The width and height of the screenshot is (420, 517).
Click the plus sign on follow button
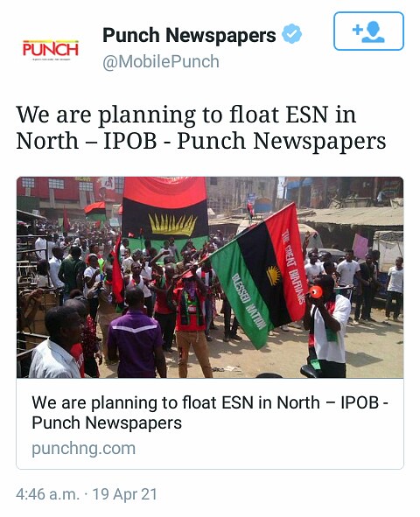(x=357, y=30)
